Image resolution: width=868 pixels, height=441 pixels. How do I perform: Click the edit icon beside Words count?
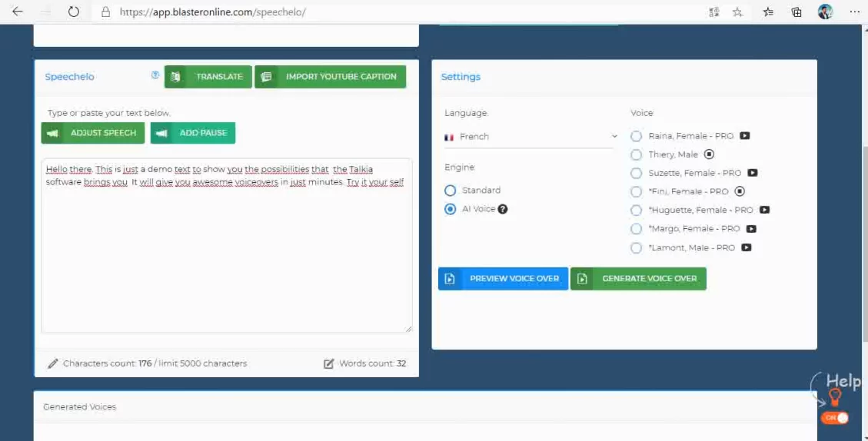click(x=329, y=363)
